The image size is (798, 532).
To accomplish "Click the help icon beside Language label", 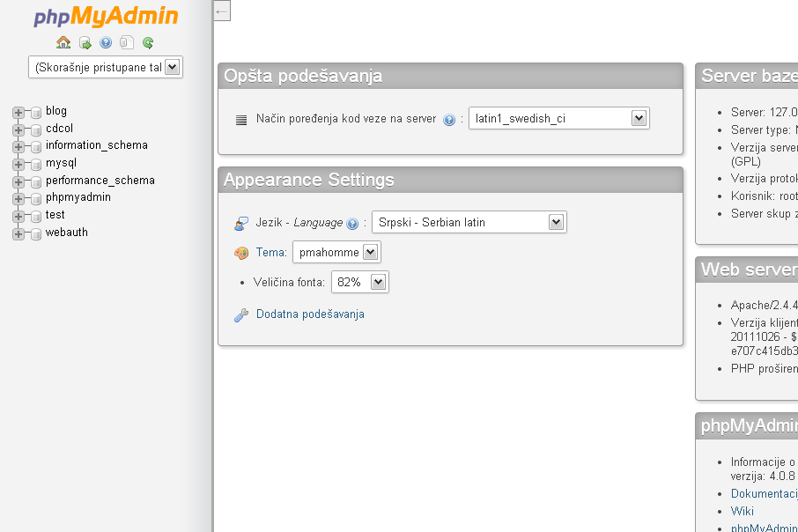I will 352,224.
